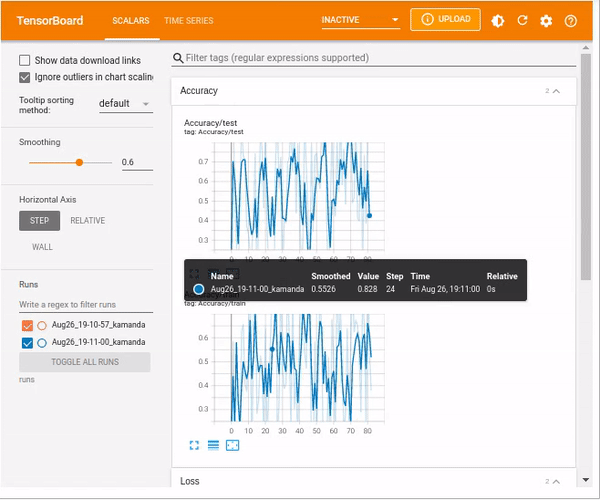The height and width of the screenshot is (500, 600).
Task: Toggle y-axis log scale on the Accuracy/train chart
Action: click(x=213, y=445)
